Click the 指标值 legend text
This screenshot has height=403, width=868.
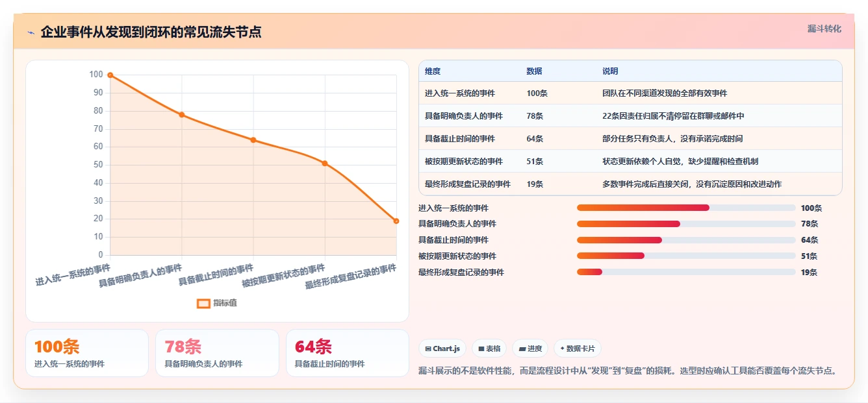[x=225, y=303]
